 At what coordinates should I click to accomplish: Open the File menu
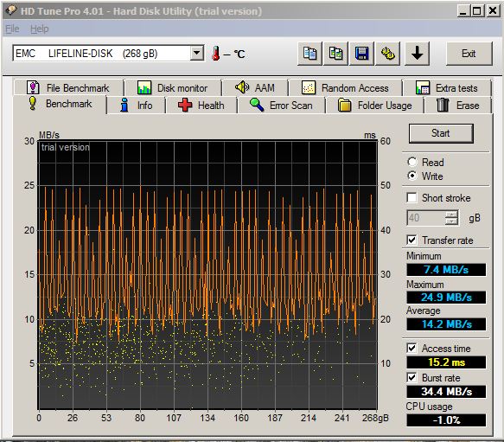(12, 29)
